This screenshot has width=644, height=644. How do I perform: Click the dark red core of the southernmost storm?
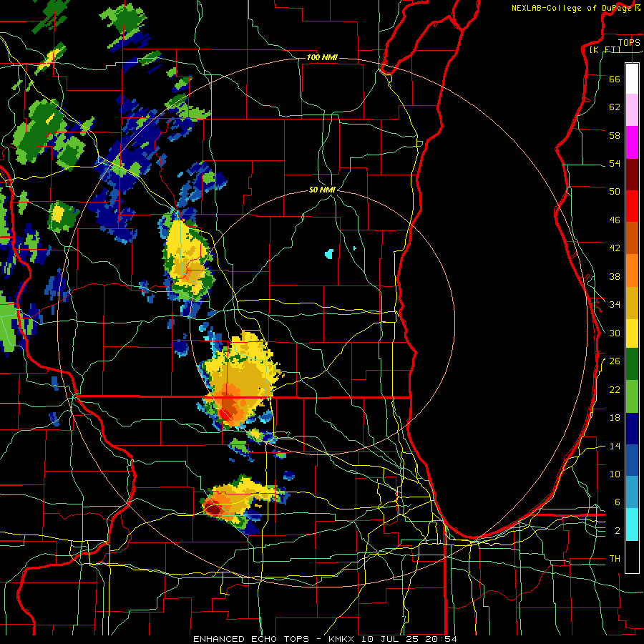pos(214,509)
